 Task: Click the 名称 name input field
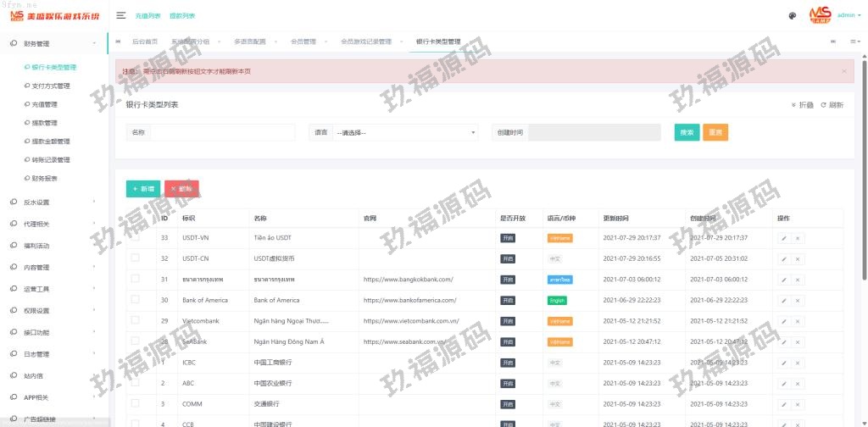(222, 133)
